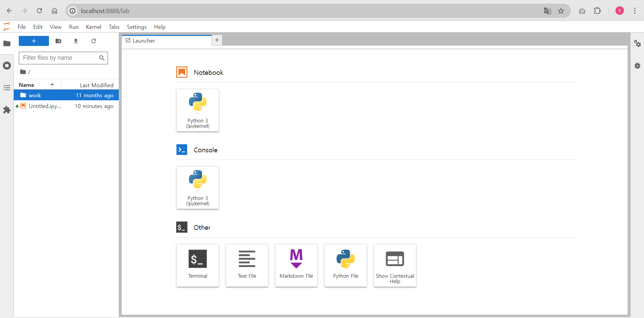Launch a Python 3 Notebook

[198, 110]
